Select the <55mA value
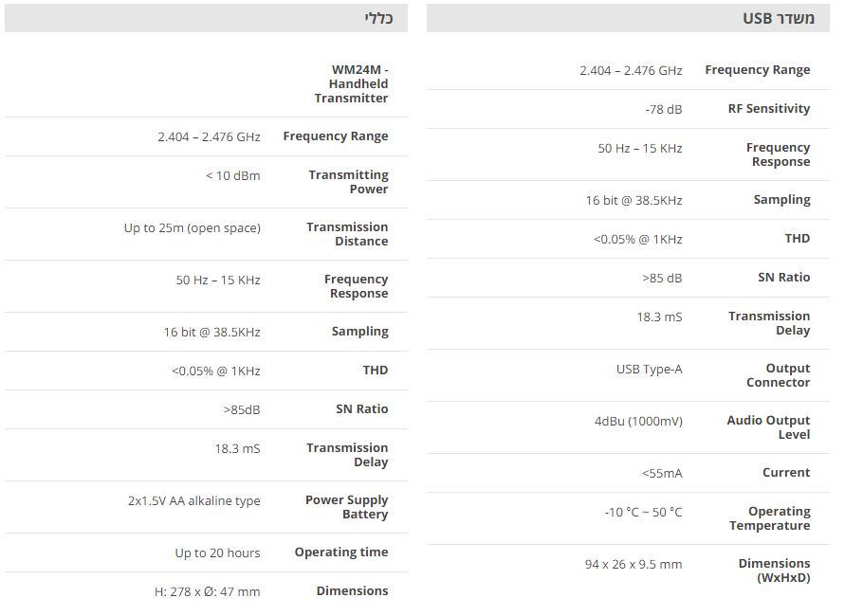This screenshot has height=616, width=863. coord(662,474)
